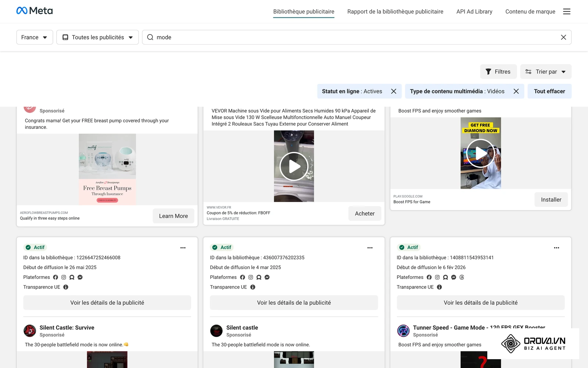Click the Transparence UE info icon for ad 436007376202335

252,287
